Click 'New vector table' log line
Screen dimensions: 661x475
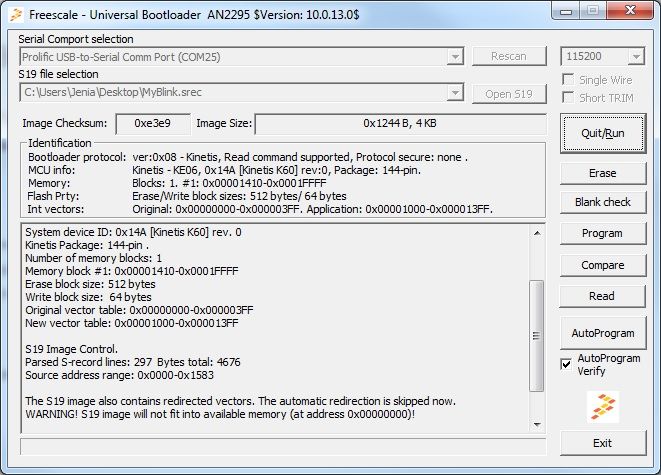tap(132, 324)
